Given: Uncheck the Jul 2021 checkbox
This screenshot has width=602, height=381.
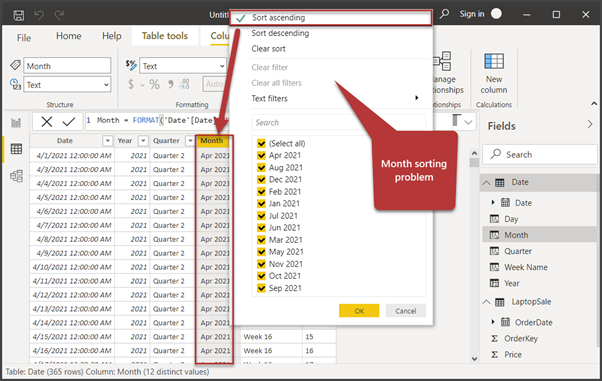Looking at the screenshot, I should point(261,216).
